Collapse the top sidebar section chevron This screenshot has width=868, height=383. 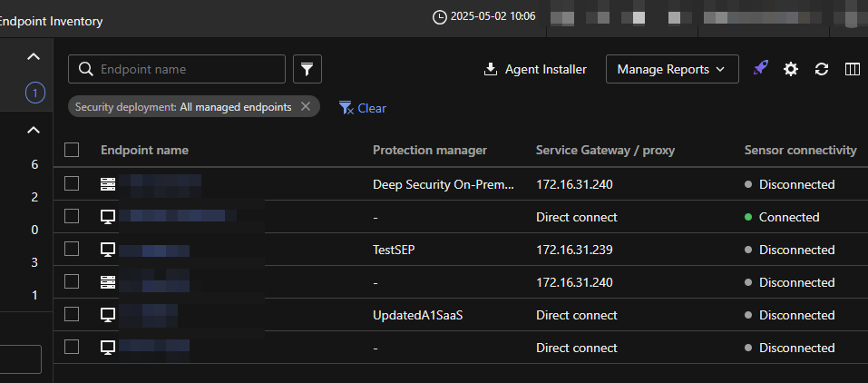[x=34, y=57]
